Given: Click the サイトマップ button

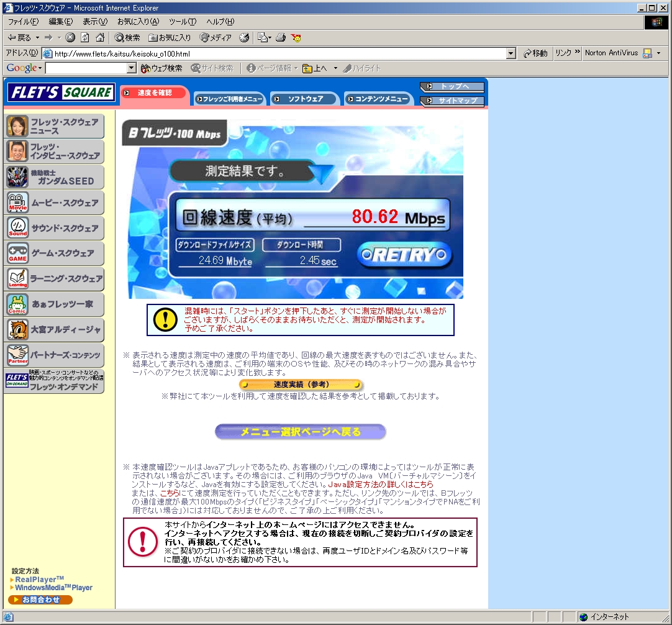Looking at the screenshot, I should tap(453, 101).
